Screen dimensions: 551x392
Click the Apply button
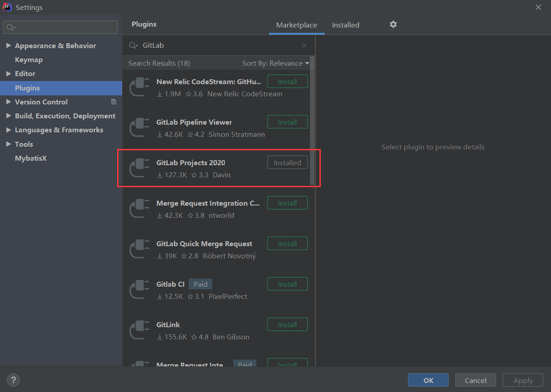[x=523, y=380]
